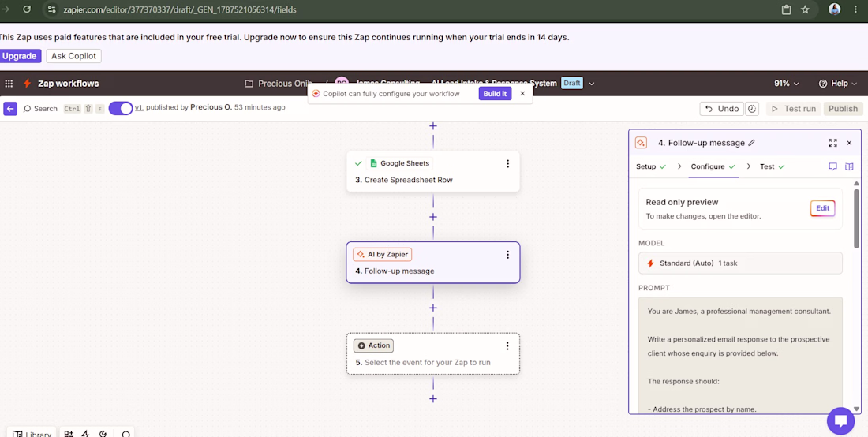Click the add-apps grid icon in bottom toolbar

(69, 434)
